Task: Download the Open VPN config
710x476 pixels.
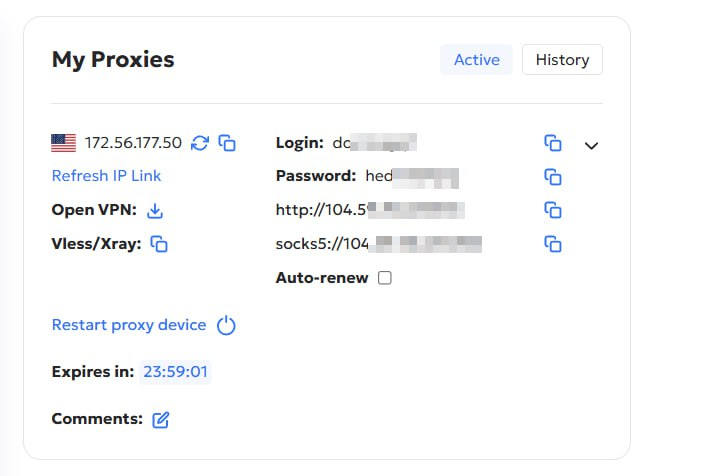Action: coord(155,210)
